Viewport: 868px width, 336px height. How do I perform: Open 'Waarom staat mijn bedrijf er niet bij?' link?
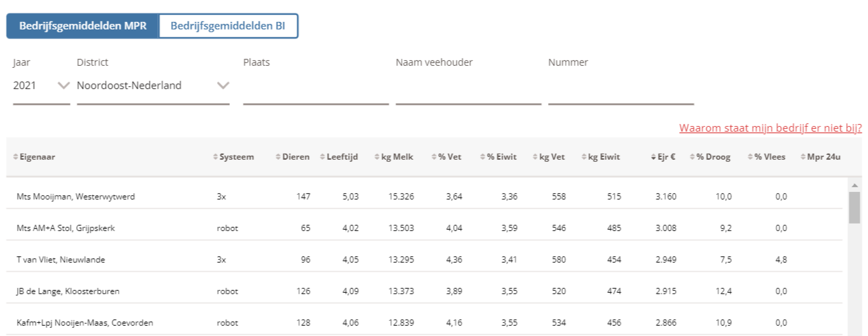(x=770, y=128)
